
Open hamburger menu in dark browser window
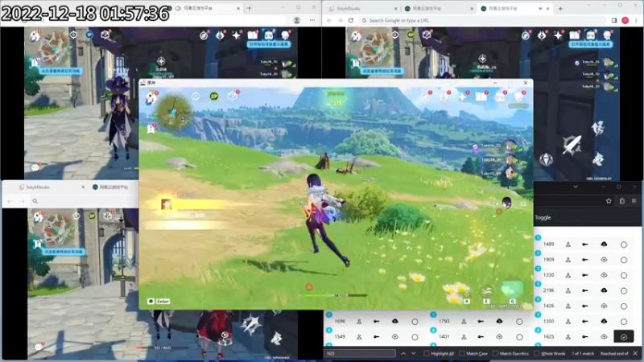(634, 200)
